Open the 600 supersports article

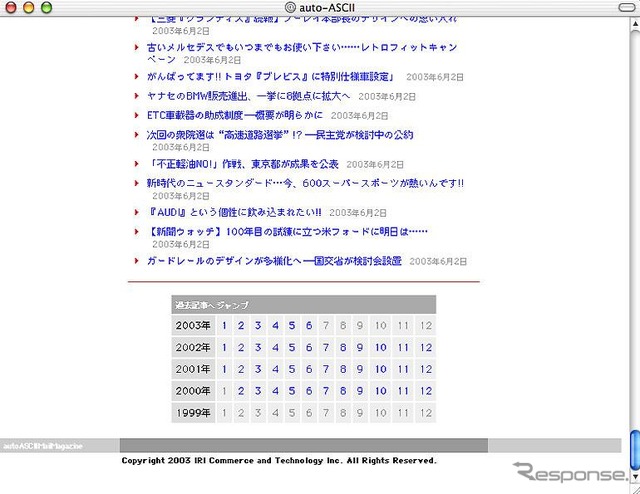click(x=305, y=183)
